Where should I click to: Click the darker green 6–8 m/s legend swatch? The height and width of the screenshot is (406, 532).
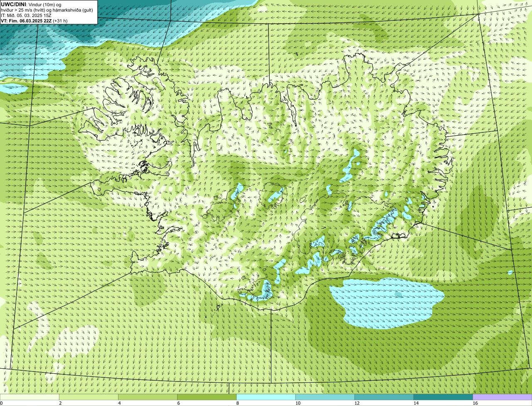[x=207, y=397]
